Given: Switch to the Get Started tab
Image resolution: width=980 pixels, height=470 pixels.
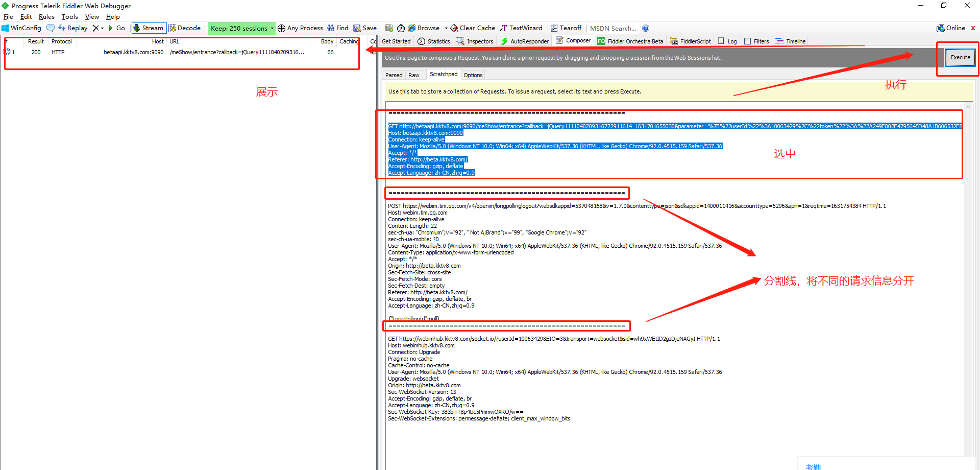Looking at the screenshot, I should click(x=396, y=41).
